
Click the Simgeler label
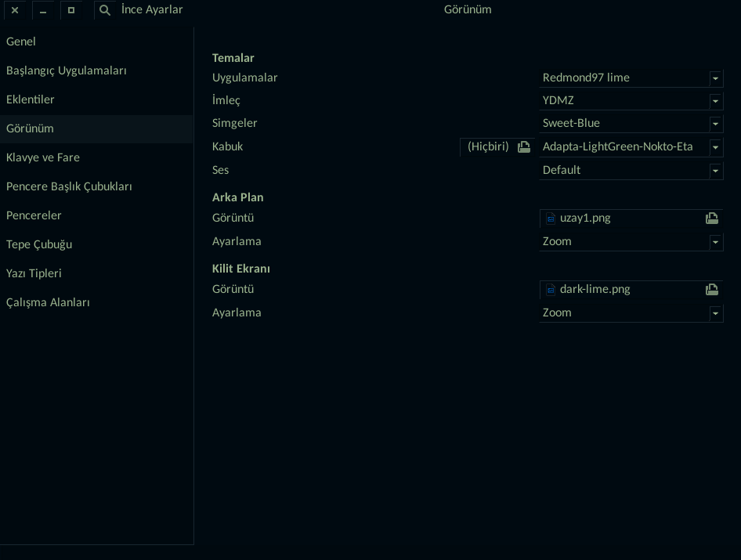click(234, 123)
